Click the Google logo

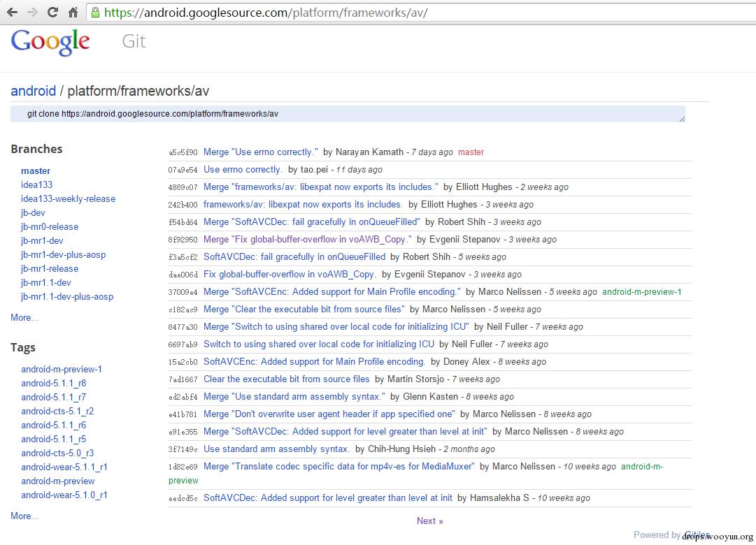click(50, 42)
